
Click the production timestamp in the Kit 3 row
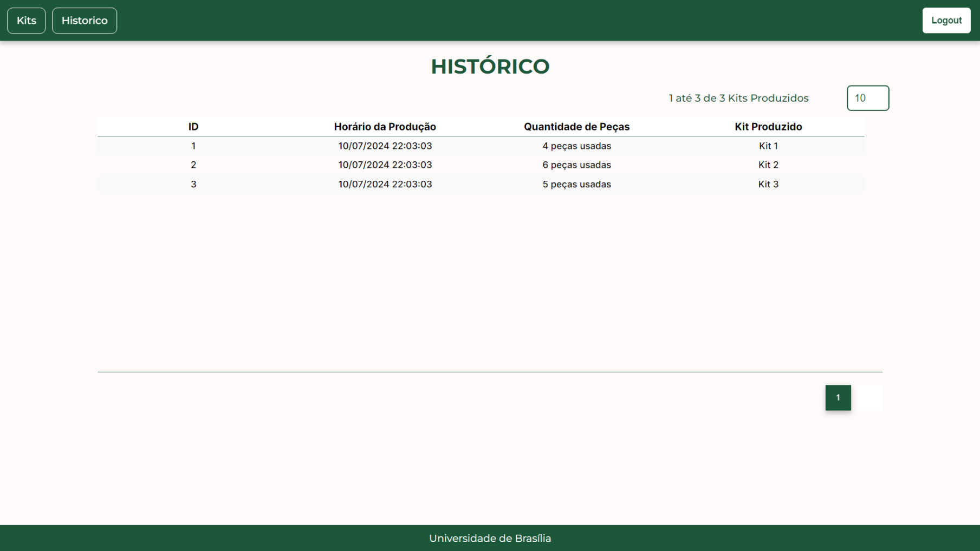coord(385,185)
